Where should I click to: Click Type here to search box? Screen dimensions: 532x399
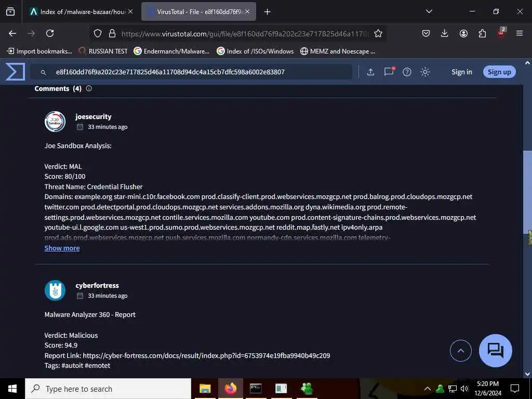pos(108,389)
